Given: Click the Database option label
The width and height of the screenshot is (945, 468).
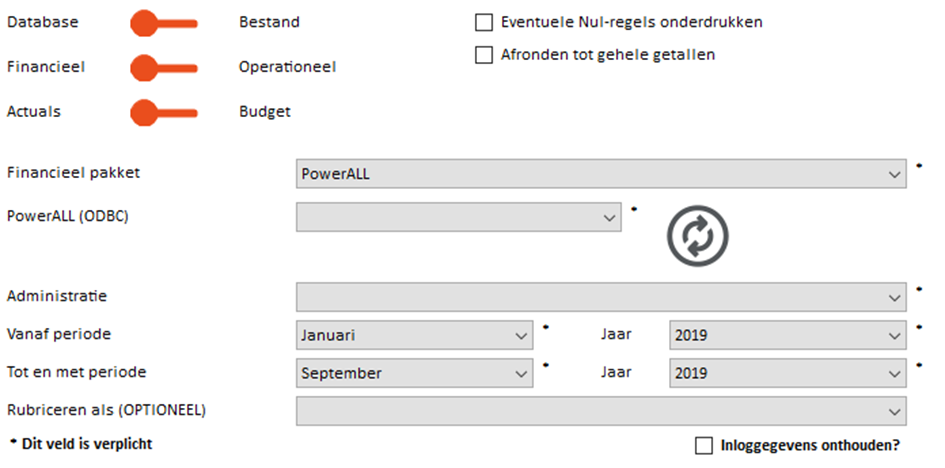Looking at the screenshot, I should tap(43, 23).
